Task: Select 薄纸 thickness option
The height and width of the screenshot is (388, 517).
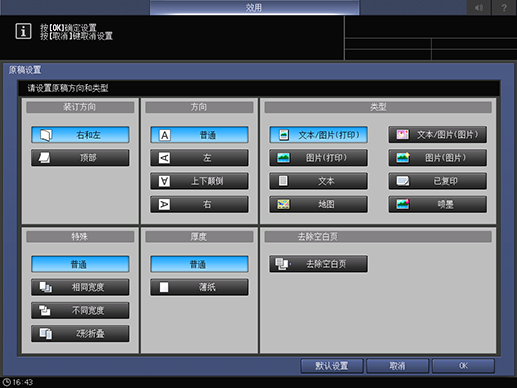Action: pyautogui.click(x=199, y=287)
